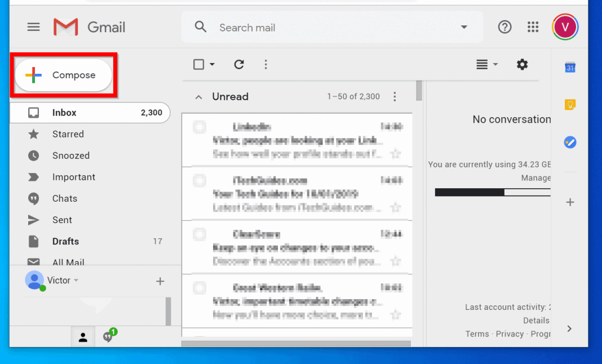Hide the side panel chevron
The height and width of the screenshot is (364, 602).
(x=569, y=329)
